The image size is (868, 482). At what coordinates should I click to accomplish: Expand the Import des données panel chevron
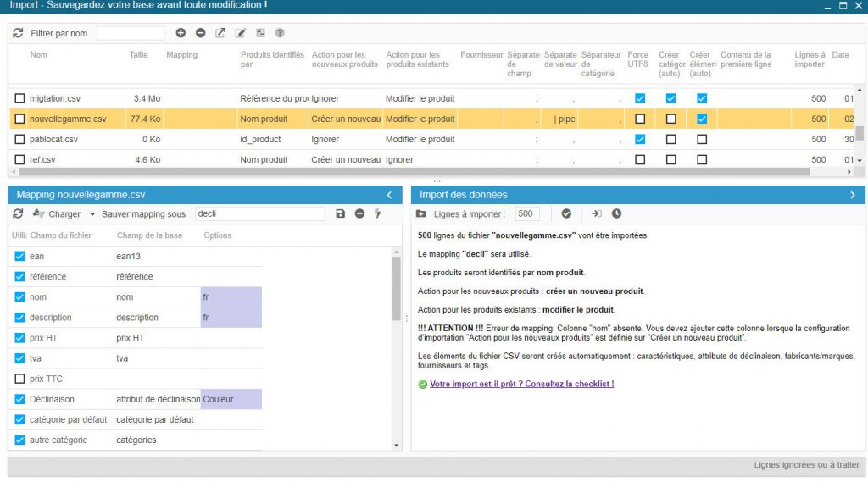(x=853, y=195)
